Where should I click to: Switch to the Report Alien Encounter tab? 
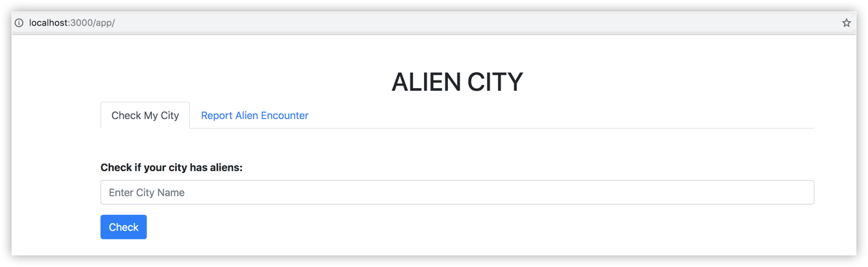[254, 116]
